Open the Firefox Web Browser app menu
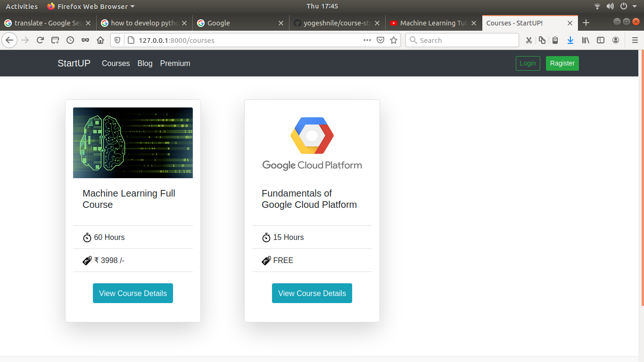 (91, 6)
